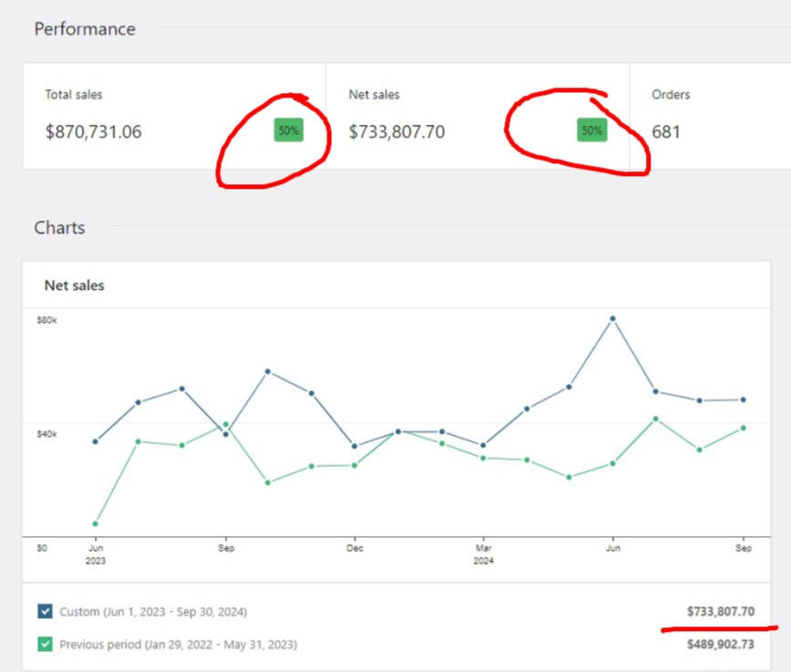
Task: Click the Dec x-axis label
Action: (355, 547)
